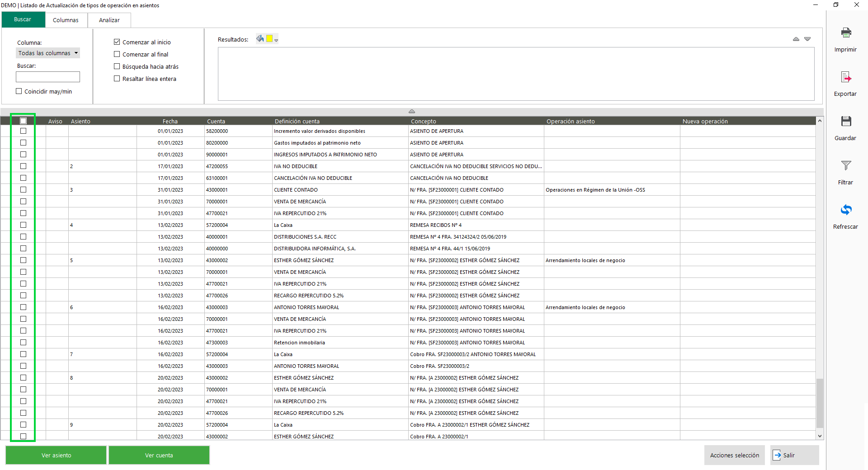Pick the yellow highlight color swatch
Image resolution: width=868 pixels, height=470 pixels.
point(269,39)
